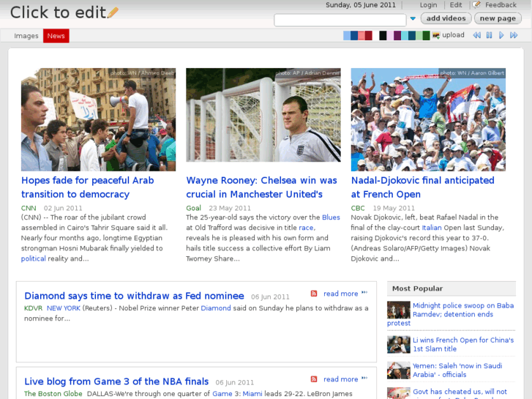Click the Goal source link
The width and height of the screenshot is (532, 399).
(x=193, y=208)
